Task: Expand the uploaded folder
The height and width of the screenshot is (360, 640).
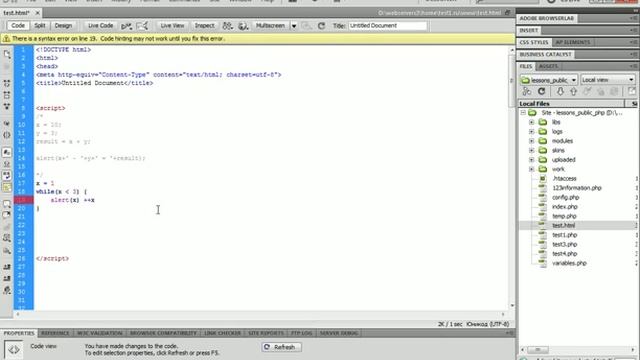Action: pos(531,160)
